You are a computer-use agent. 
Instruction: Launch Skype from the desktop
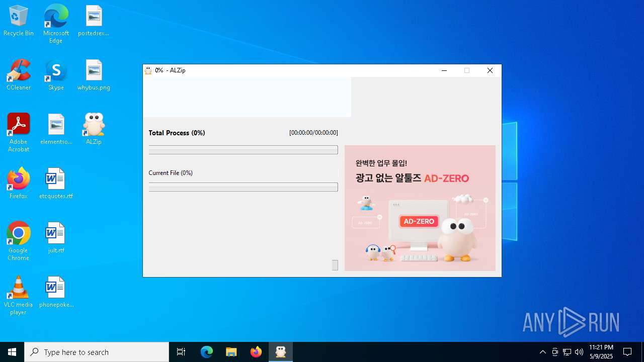pos(56,75)
